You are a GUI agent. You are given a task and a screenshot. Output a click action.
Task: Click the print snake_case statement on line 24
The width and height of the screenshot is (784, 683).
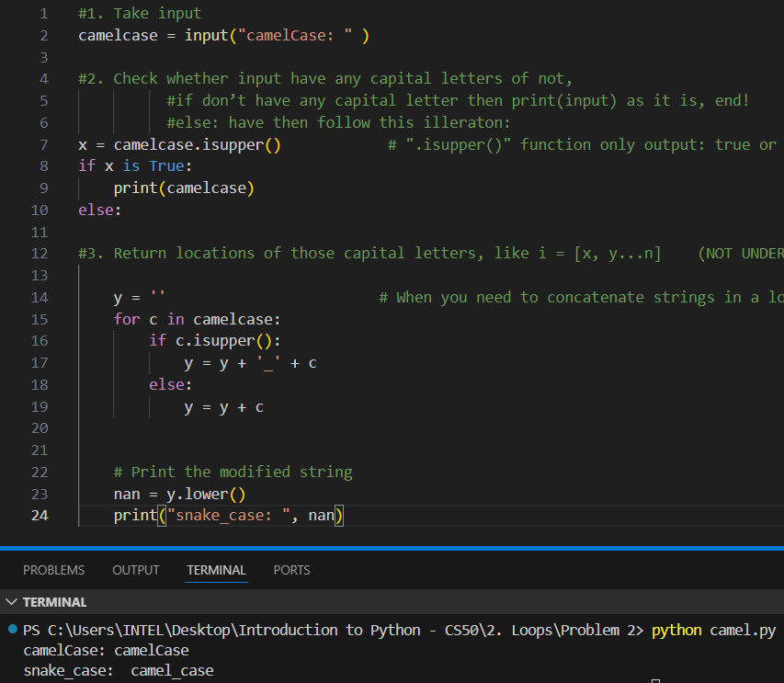click(229, 516)
